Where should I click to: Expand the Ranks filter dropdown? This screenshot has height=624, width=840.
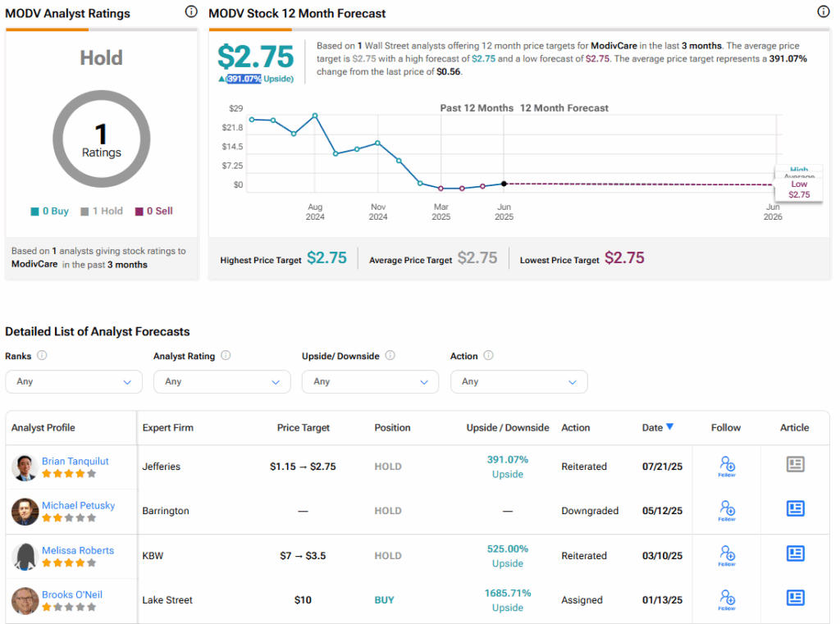click(x=74, y=381)
